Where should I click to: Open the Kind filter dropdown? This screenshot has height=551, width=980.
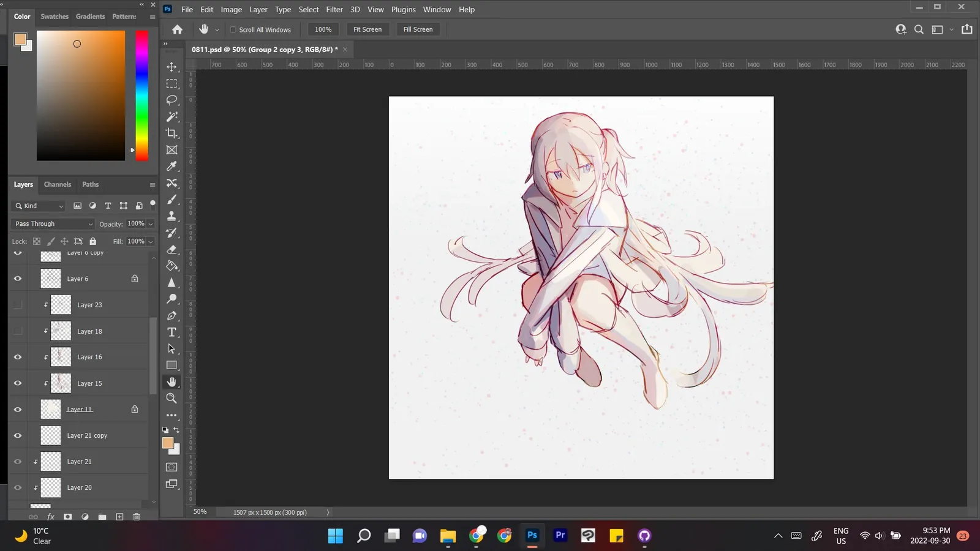[x=39, y=206]
